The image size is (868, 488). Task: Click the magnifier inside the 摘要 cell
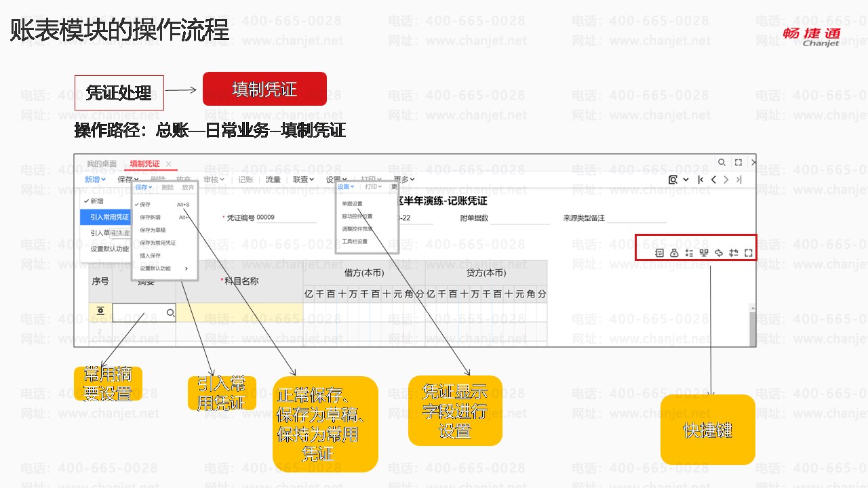pyautogui.click(x=170, y=313)
